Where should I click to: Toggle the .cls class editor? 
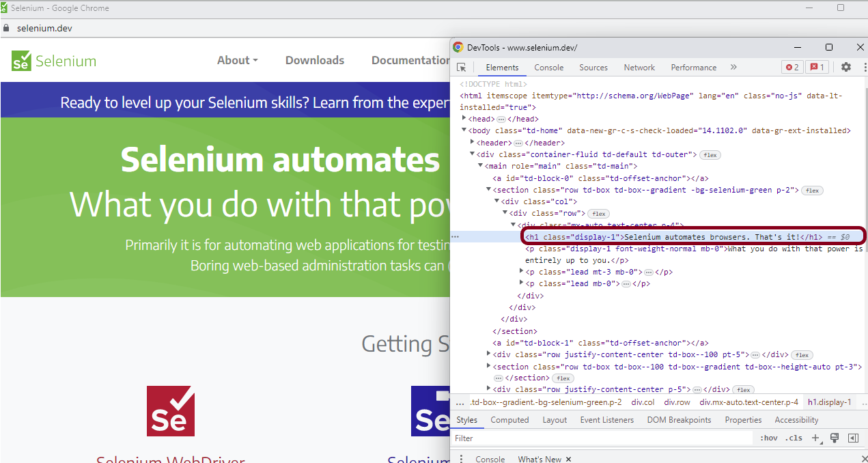(794, 438)
